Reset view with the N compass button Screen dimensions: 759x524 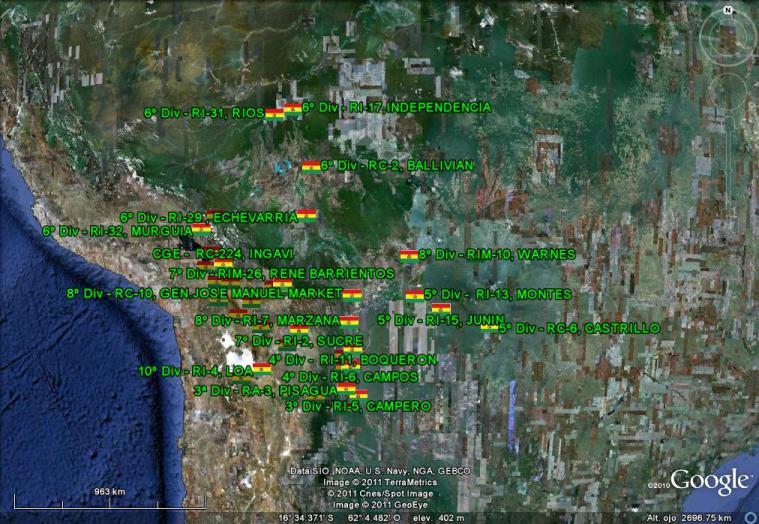(x=727, y=11)
